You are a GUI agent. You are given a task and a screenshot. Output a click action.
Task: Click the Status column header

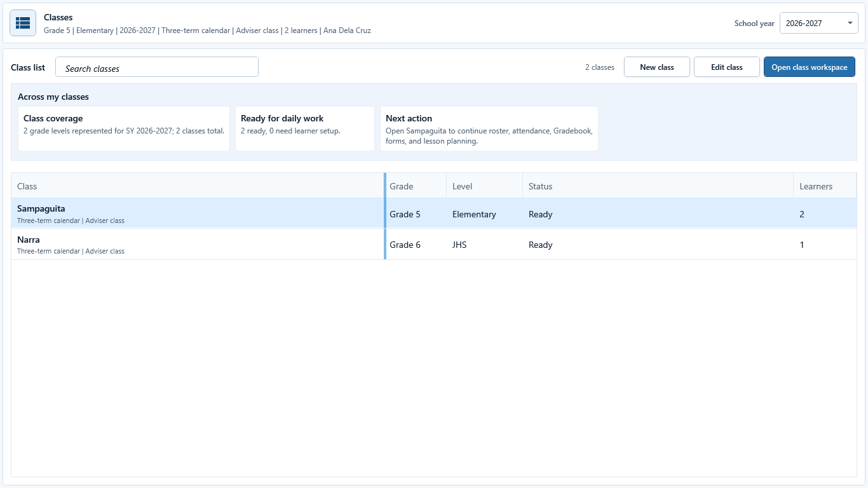[658, 186]
